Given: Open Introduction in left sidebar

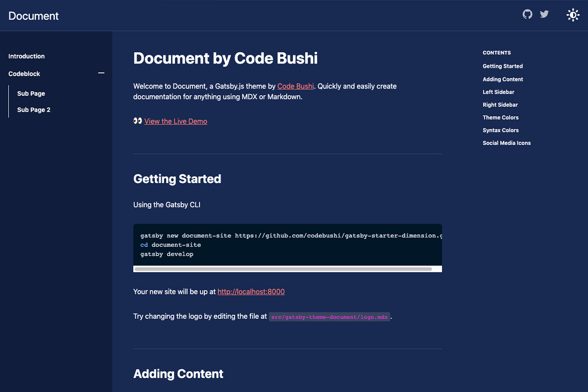Looking at the screenshot, I should [x=26, y=56].
